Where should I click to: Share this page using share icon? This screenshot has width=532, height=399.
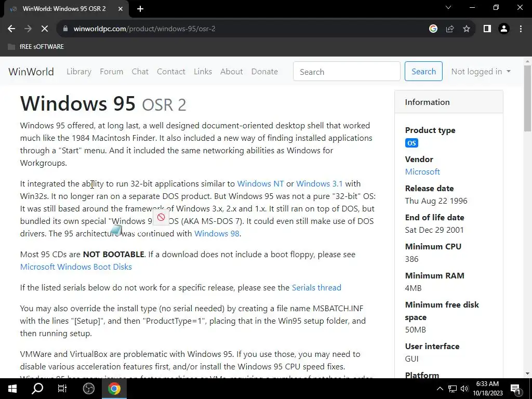(x=450, y=29)
